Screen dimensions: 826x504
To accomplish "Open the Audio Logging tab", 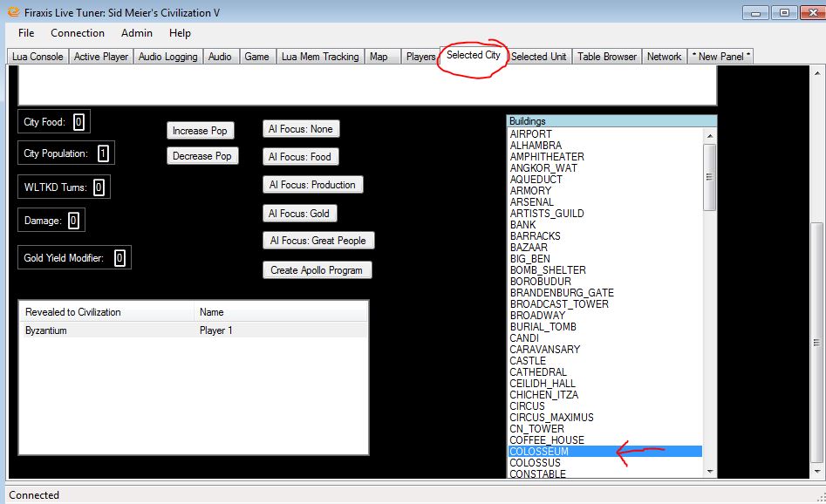I will coord(167,57).
